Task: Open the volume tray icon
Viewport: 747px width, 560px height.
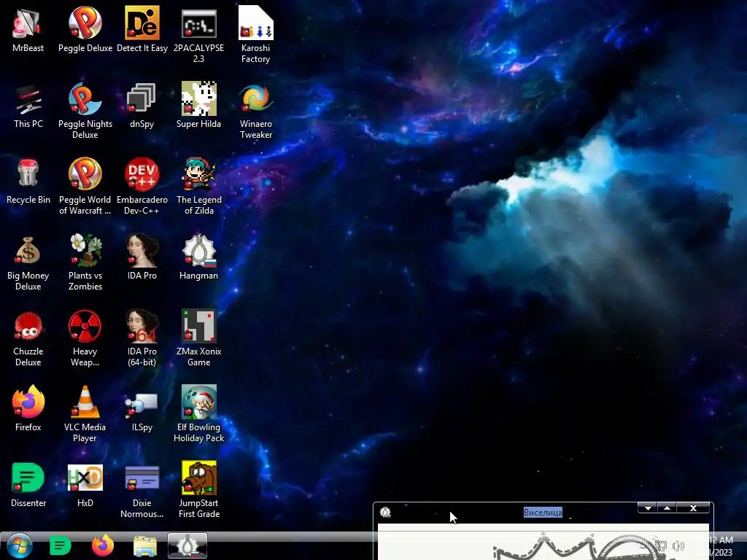Action: pos(678,546)
